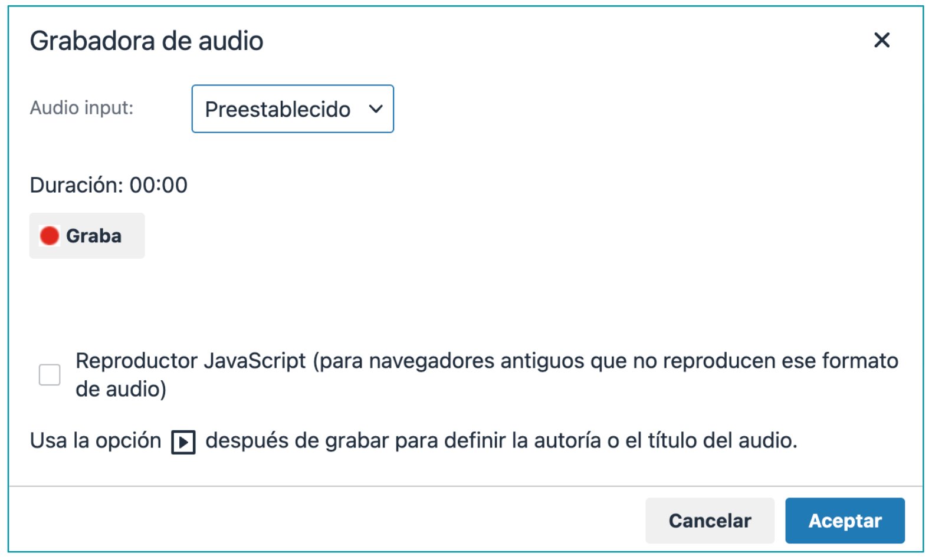Click the word Graba next to the red dot

pos(94,236)
